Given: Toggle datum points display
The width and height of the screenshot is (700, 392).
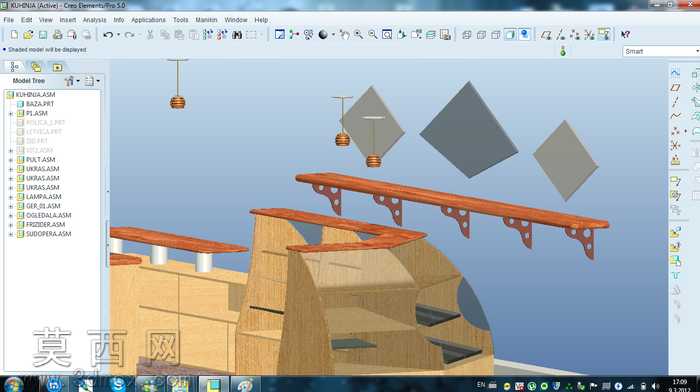Looking at the screenshot, I should click(x=575, y=34).
